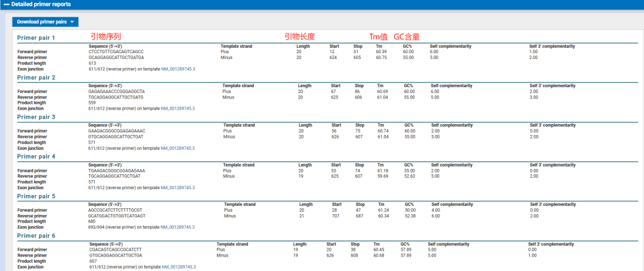Click the Primer pair 4 heading
Image resolution: width=644 pixels, height=271 pixels.
pyautogui.click(x=36, y=156)
